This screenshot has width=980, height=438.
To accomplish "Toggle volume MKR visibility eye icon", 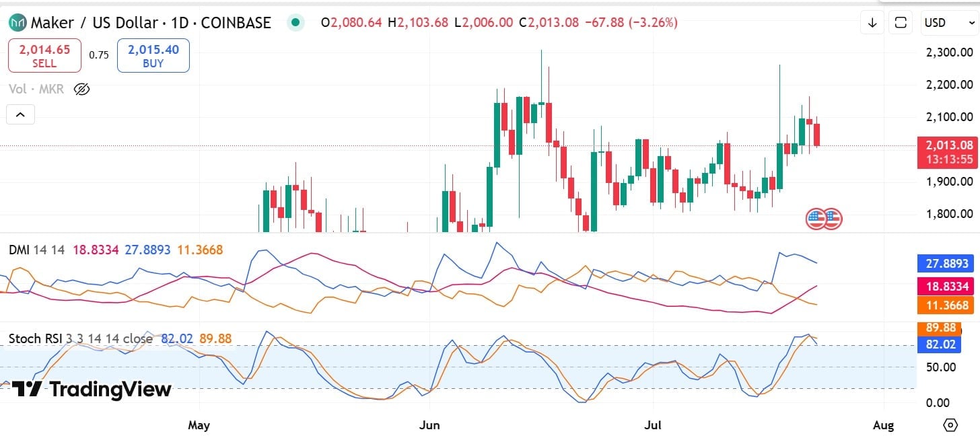I will click(x=81, y=89).
